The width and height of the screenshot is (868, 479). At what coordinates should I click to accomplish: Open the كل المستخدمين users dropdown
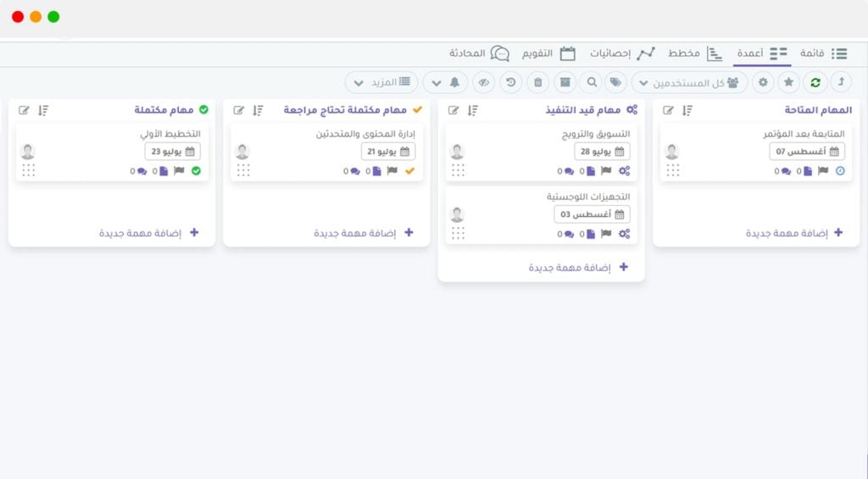pyautogui.click(x=689, y=82)
